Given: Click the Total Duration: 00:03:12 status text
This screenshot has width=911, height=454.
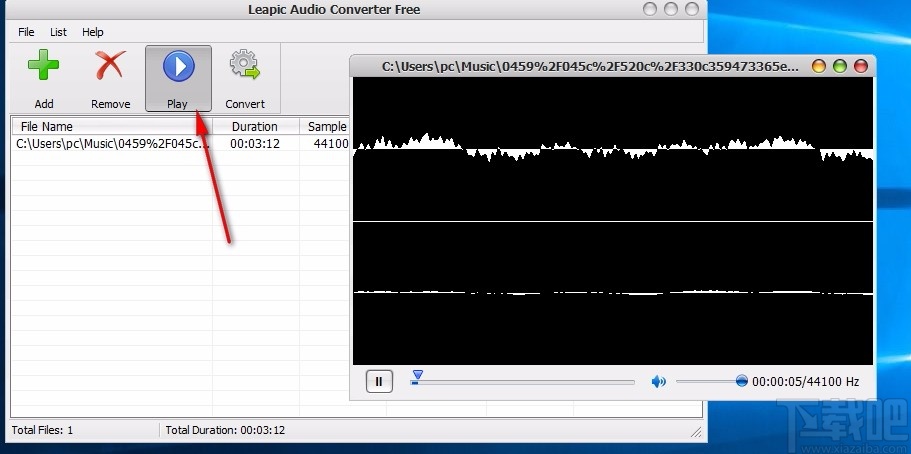Looking at the screenshot, I should pos(225,430).
